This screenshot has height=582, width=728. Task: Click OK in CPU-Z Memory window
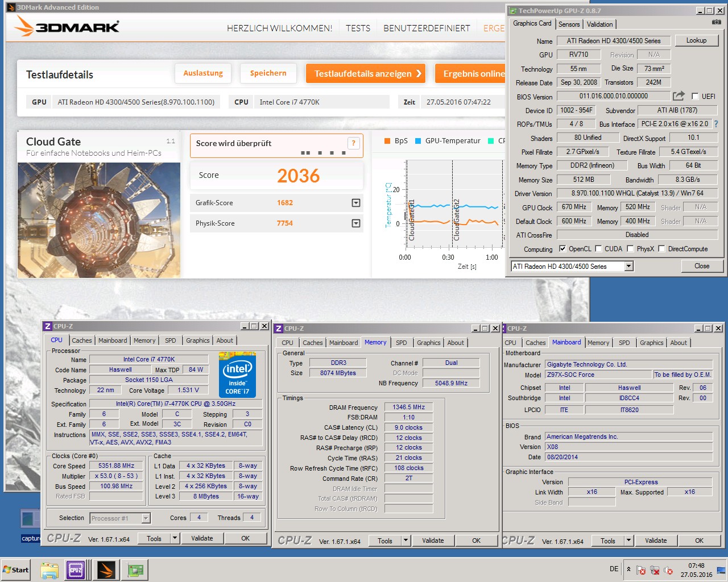(x=476, y=541)
